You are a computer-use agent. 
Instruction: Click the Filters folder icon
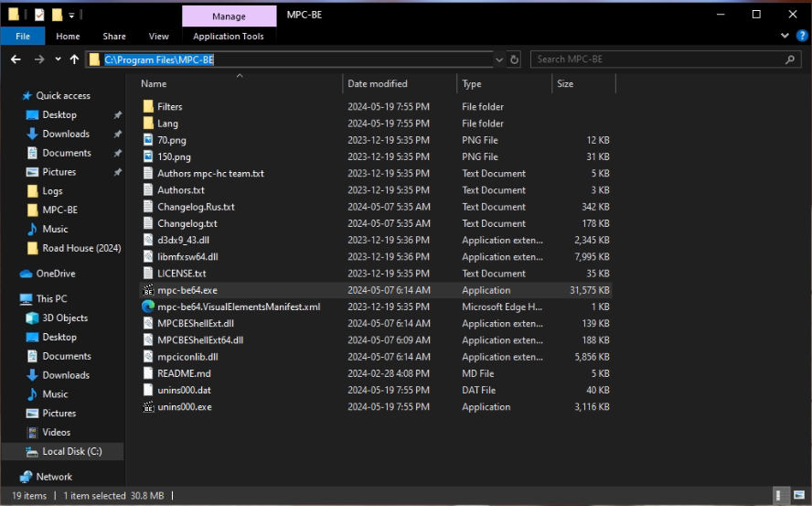[148, 107]
